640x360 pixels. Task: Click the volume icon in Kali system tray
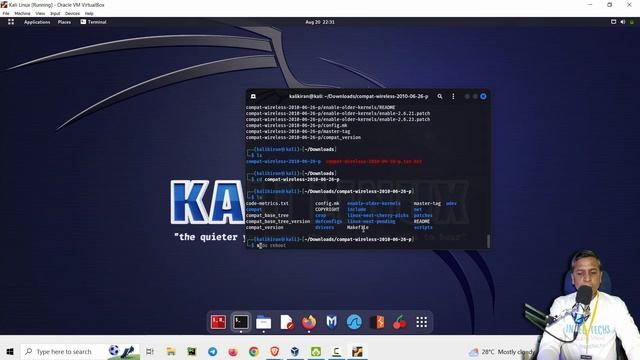pos(623,22)
